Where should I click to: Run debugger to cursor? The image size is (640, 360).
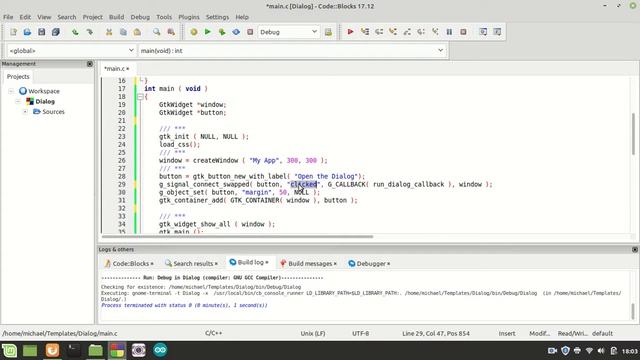[364, 32]
